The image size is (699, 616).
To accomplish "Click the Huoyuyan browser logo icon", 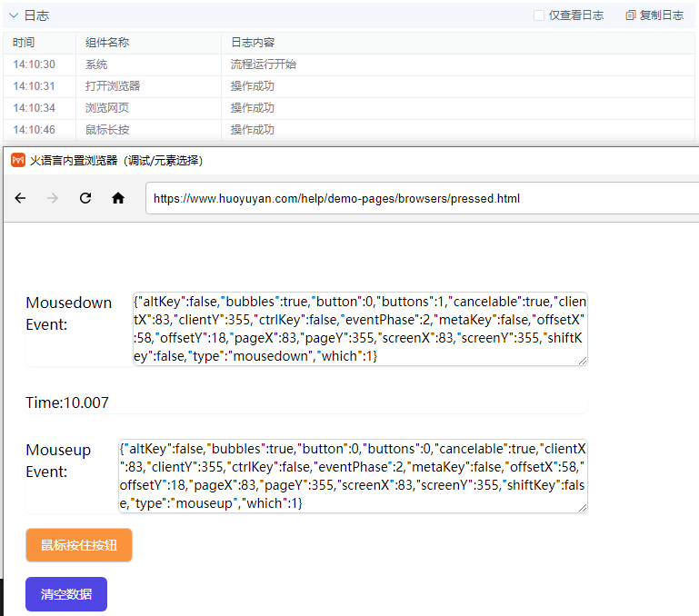I will (x=18, y=160).
